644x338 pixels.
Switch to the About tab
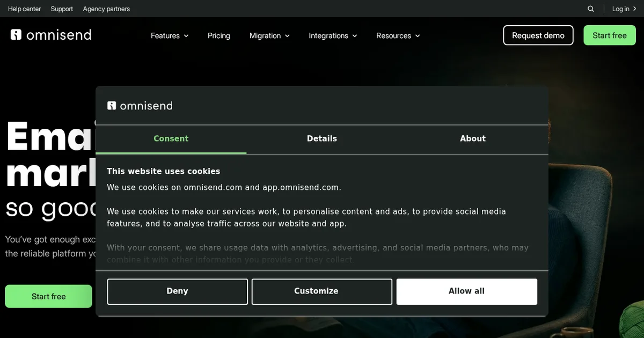pos(473,138)
